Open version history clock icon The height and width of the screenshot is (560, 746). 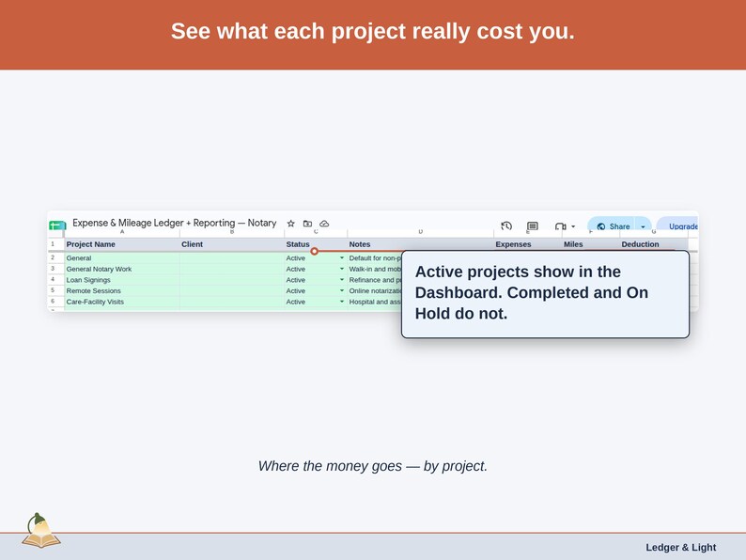tap(506, 226)
